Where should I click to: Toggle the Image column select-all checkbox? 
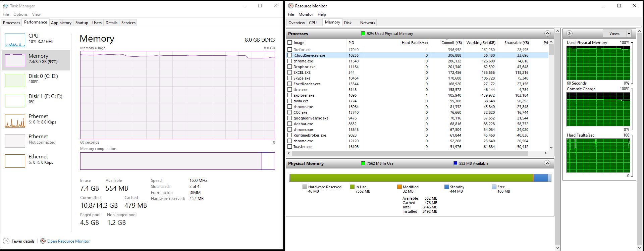[x=289, y=43]
